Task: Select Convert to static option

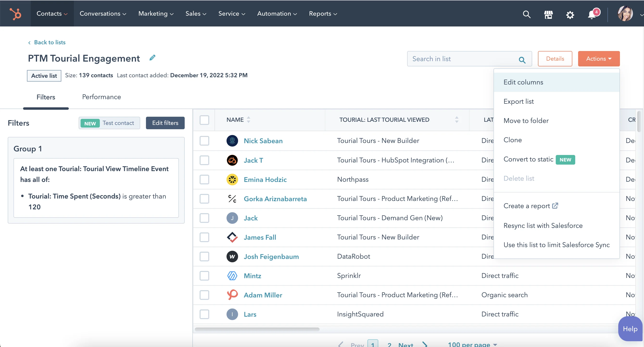Action: coord(556,159)
